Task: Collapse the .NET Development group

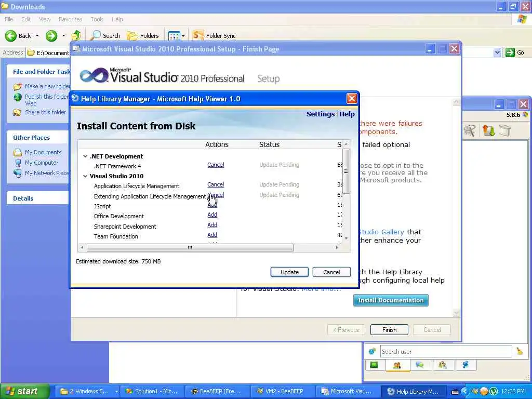Action: click(x=85, y=156)
